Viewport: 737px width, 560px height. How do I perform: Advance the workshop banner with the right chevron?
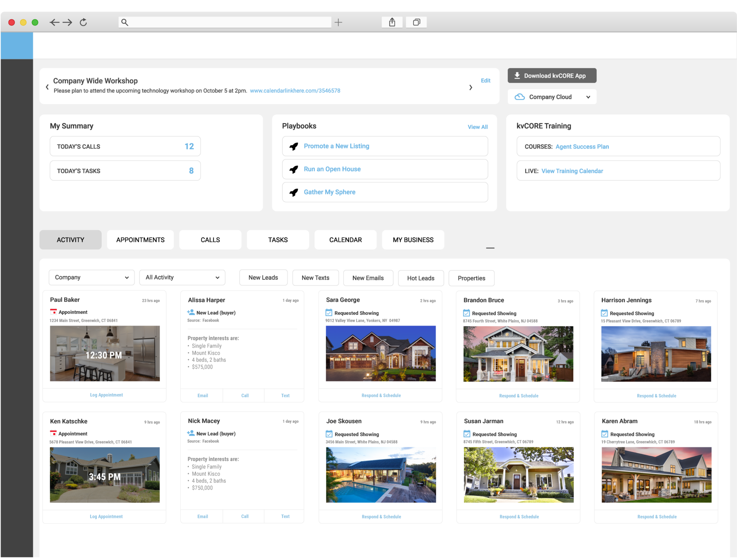coord(471,87)
